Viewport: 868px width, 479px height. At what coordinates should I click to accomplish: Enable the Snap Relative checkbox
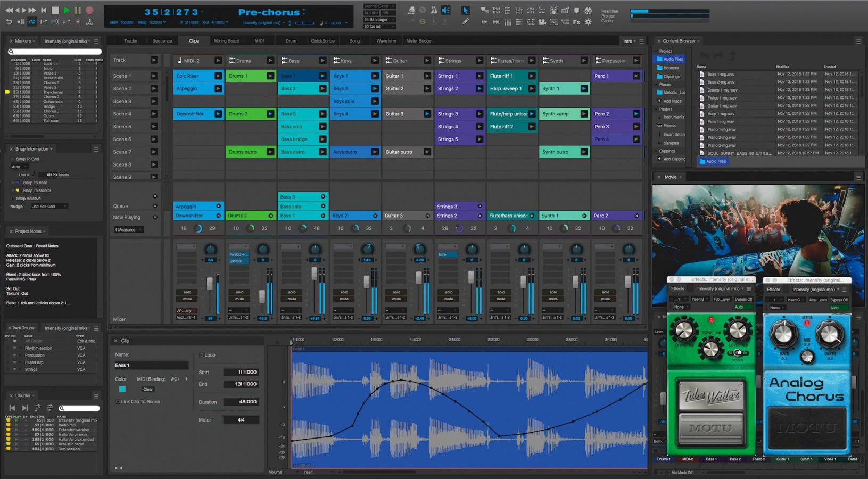(x=13, y=199)
